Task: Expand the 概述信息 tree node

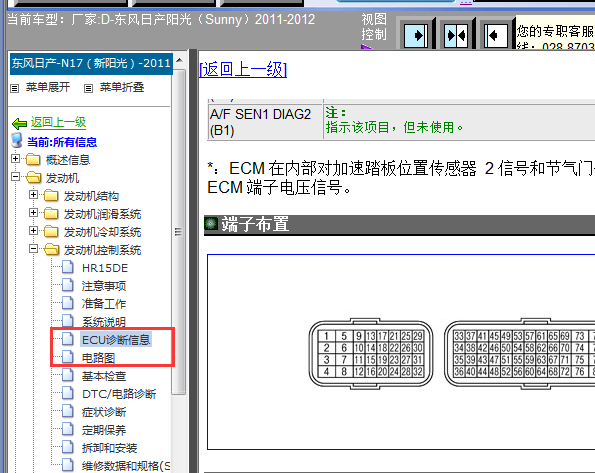Action: (15, 158)
